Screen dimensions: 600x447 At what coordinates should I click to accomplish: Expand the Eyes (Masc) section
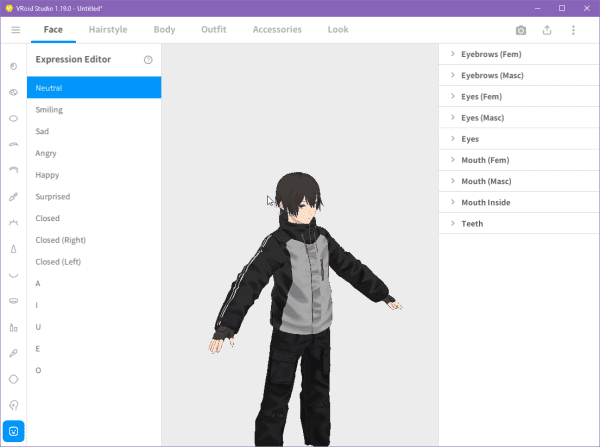click(519, 118)
